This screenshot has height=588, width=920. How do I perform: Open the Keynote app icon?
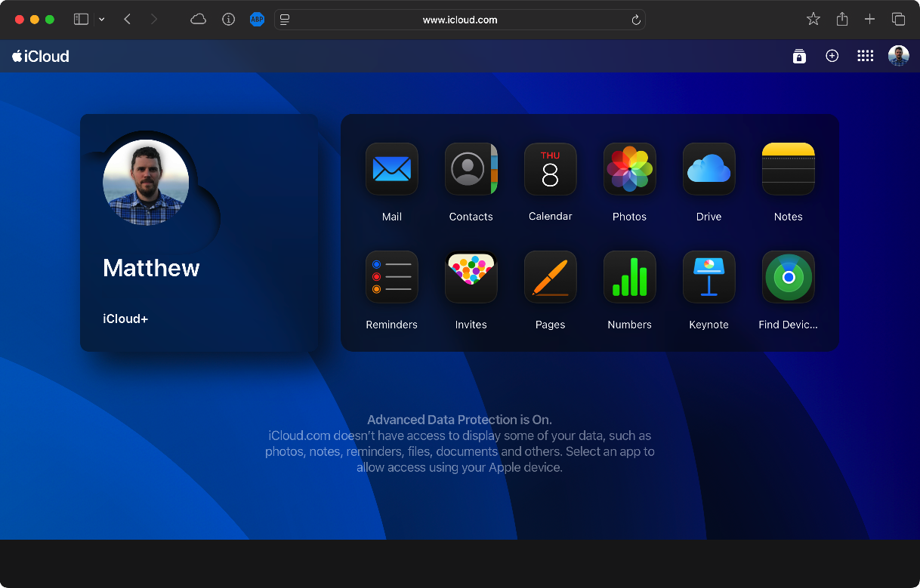click(x=709, y=277)
